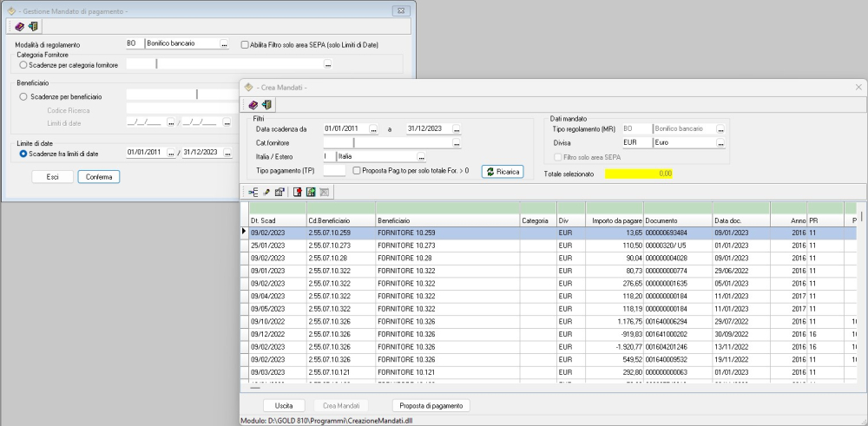Click the yellow Totale selezionato field
The width and height of the screenshot is (868, 426).
[640, 174]
